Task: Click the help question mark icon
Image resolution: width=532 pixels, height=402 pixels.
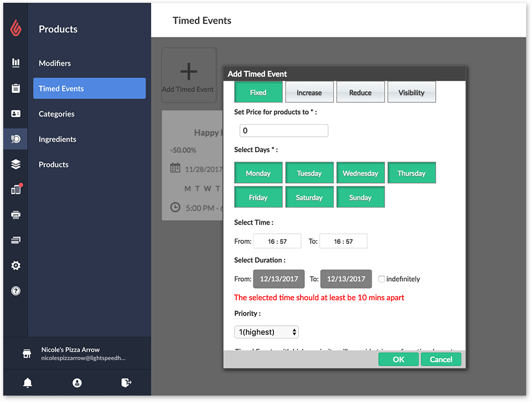Action: pos(16,291)
